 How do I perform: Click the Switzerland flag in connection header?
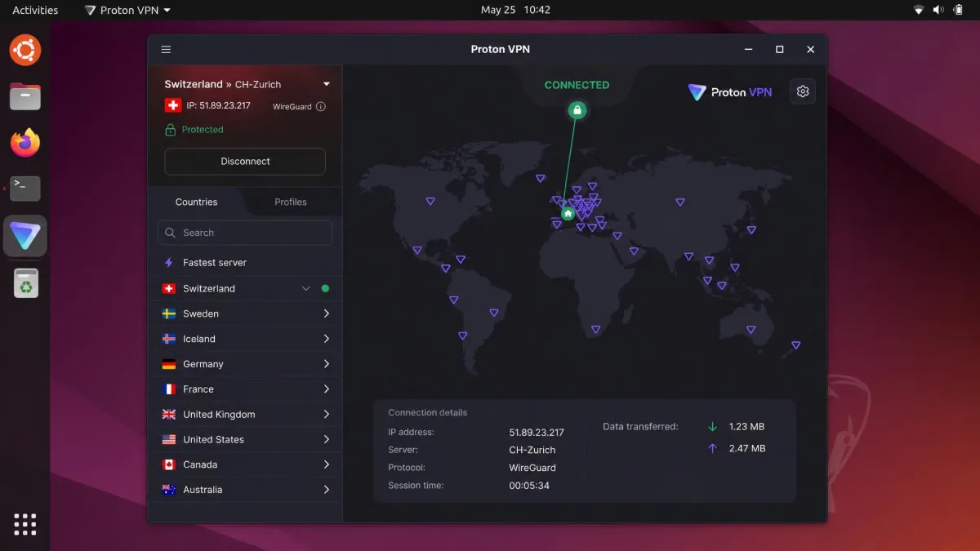tap(173, 106)
